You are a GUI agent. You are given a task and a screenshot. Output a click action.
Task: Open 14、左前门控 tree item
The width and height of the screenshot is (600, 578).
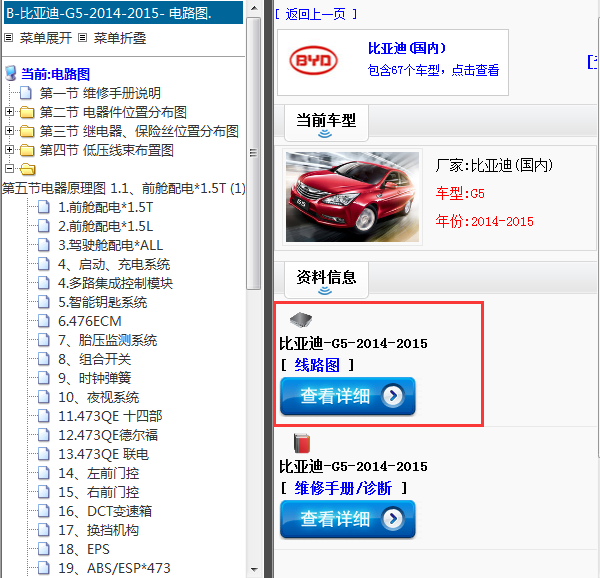click(98, 473)
